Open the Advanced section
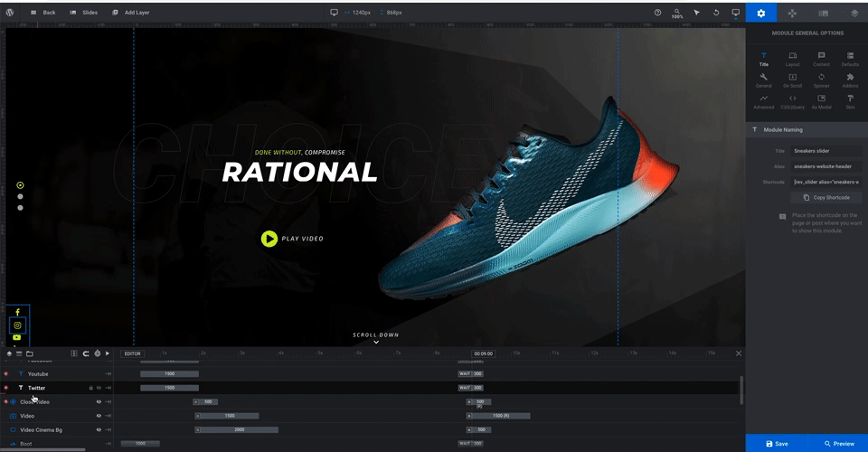The width and height of the screenshot is (868, 452). click(x=763, y=102)
